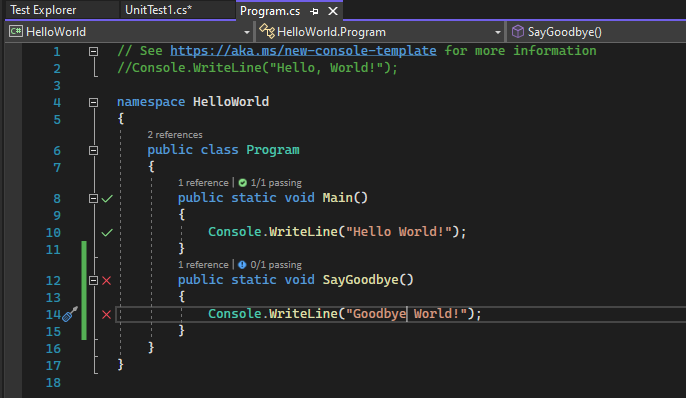
Task: Select the Program.cs tab
Action: tap(270, 11)
